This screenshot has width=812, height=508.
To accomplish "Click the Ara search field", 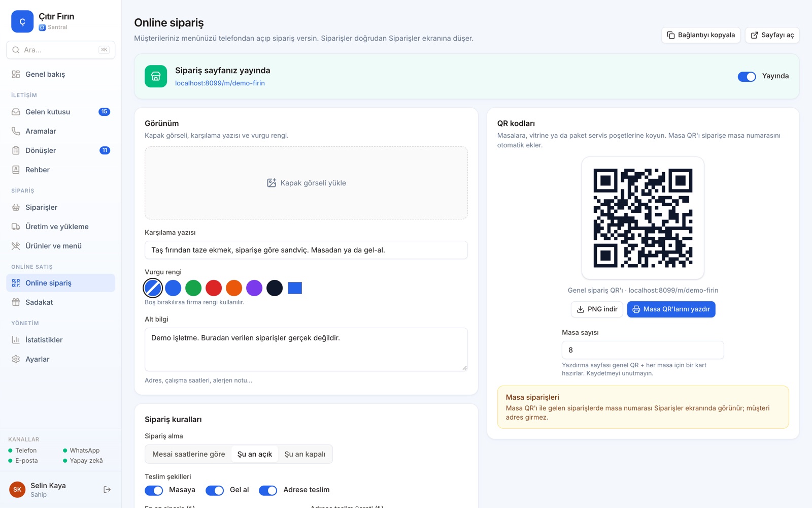I will pyautogui.click(x=61, y=50).
